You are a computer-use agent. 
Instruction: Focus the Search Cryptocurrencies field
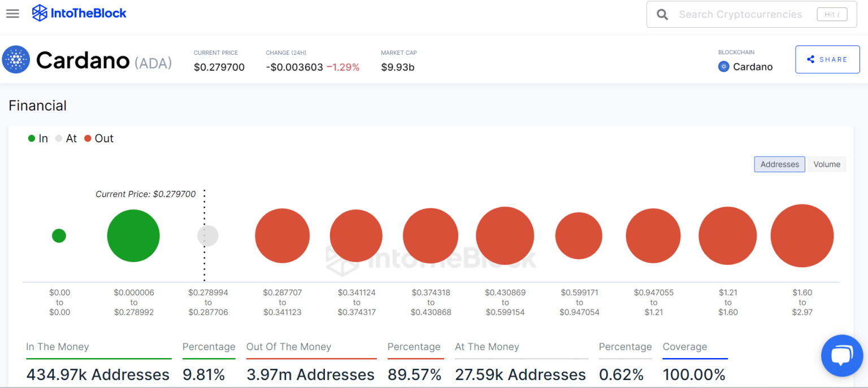pyautogui.click(x=740, y=15)
